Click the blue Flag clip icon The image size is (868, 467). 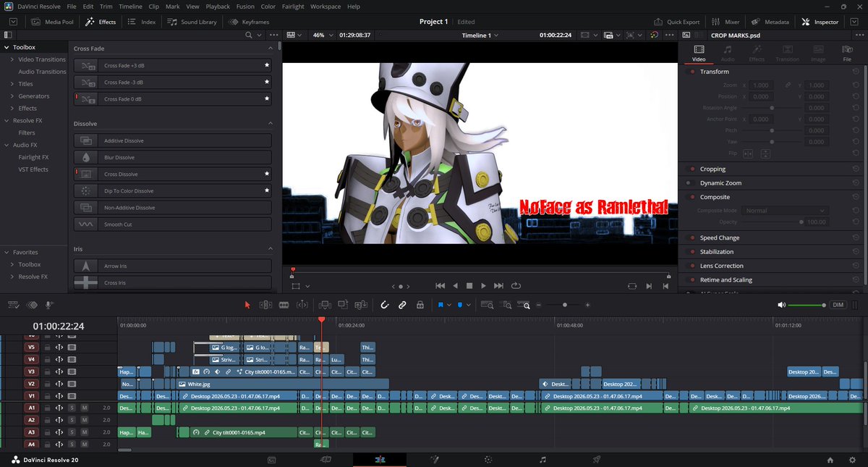440,306
